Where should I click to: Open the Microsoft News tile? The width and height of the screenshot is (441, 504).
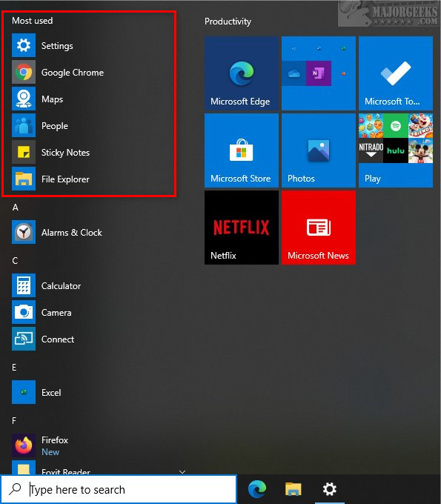[319, 228]
